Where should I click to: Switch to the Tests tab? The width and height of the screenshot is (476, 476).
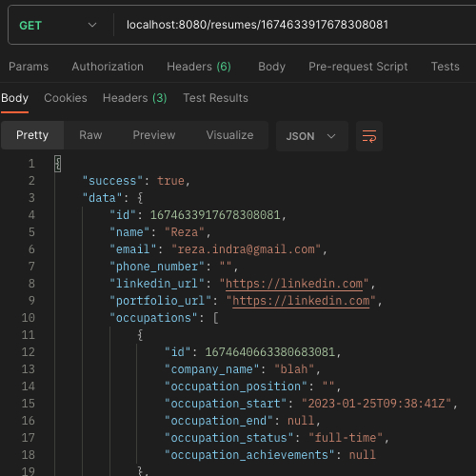(x=445, y=67)
